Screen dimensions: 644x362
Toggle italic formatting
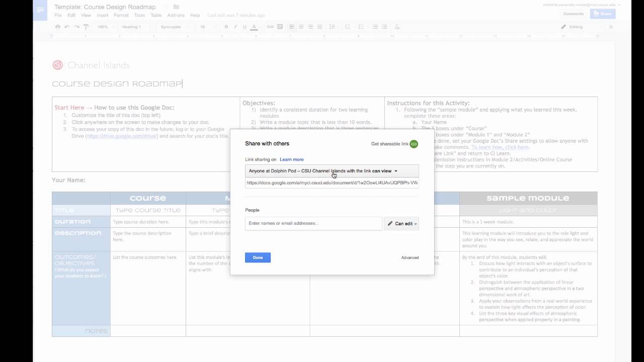pyautogui.click(x=235, y=27)
